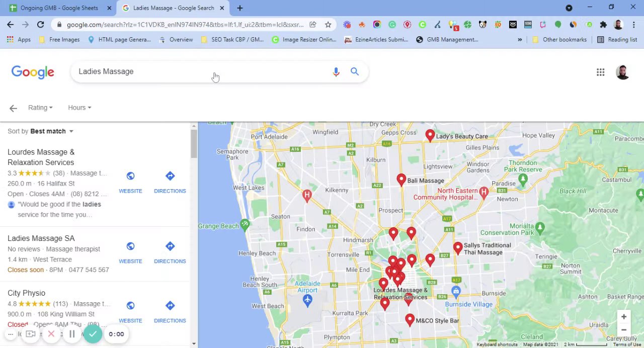Open the Reading list
This screenshot has height=348, width=644.
tap(617, 40)
